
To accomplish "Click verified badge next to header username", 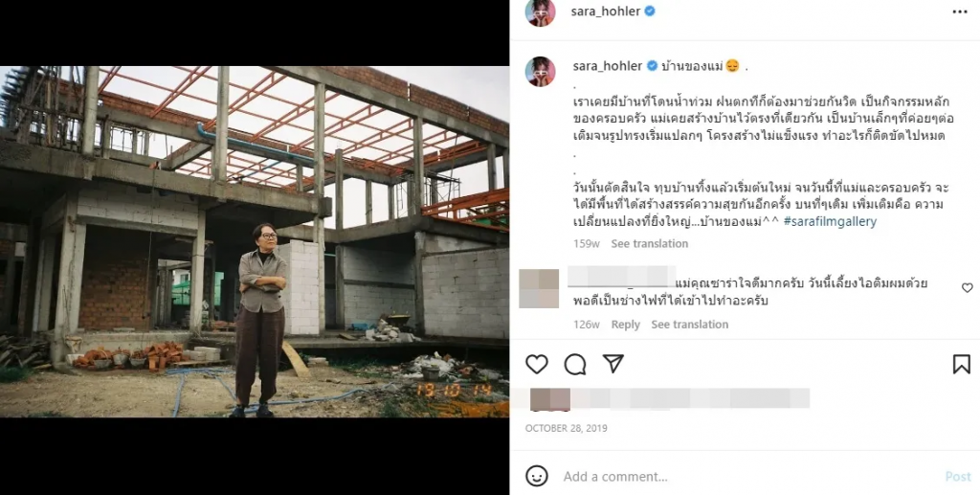I will tap(650, 11).
